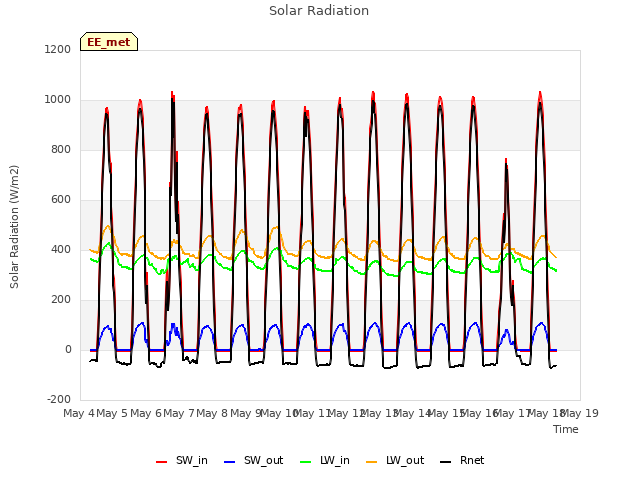
Task: Click the May 8 x-axis label
Action: [212, 413]
